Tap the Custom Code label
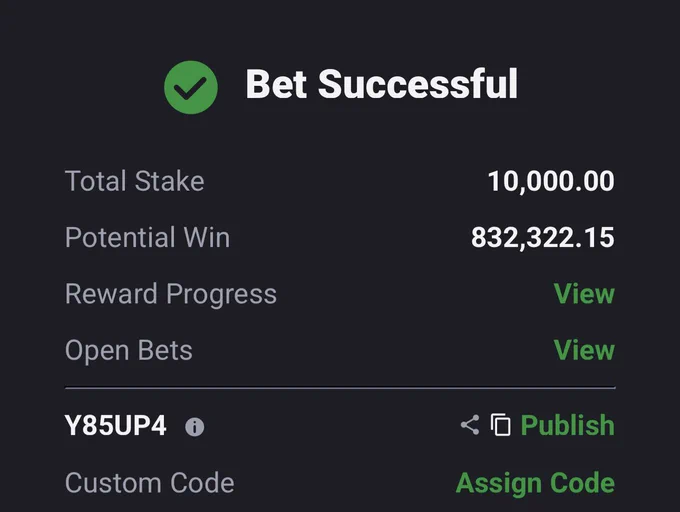Viewport: 680px width, 512px height. (x=150, y=483)
